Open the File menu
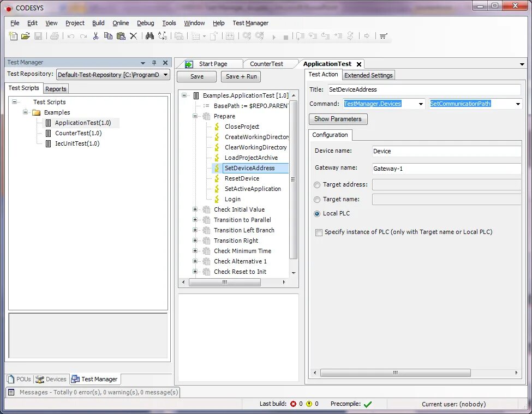This screenshot has height=414, width=532. click(x=15, y=23)
